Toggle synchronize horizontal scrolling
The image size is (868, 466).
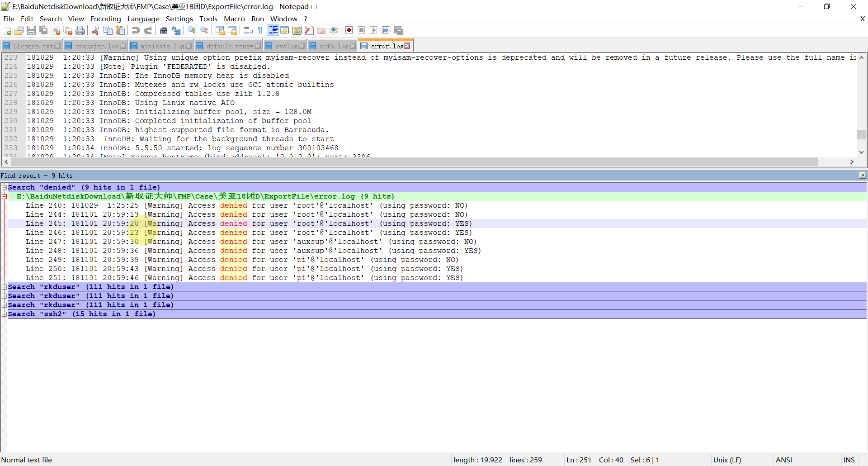click(232, 30)
